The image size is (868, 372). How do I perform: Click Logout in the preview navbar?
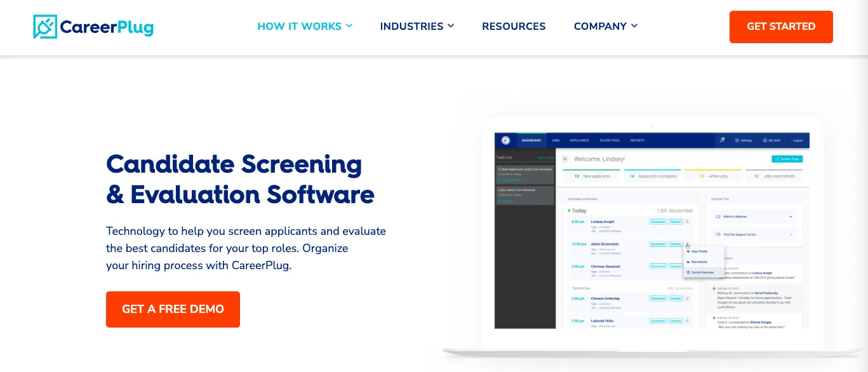(x=798, y=140)
